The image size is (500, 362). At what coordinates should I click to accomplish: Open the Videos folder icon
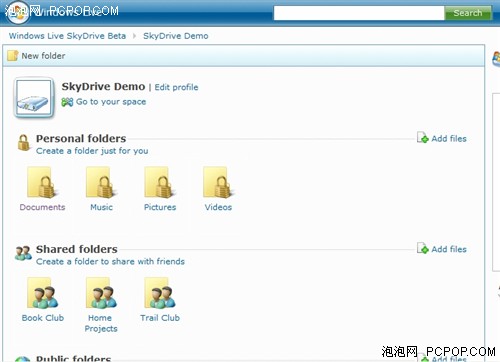point(219,182)
